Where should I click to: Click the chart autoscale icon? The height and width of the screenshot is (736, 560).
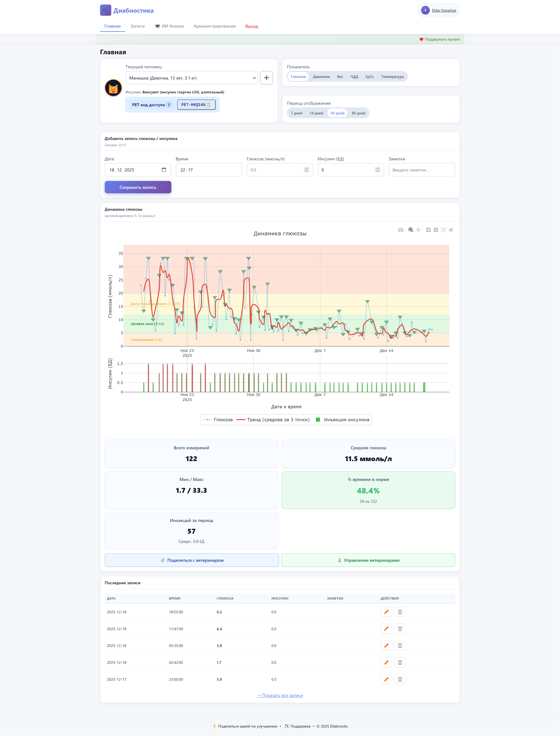click(x=443, y=230)
